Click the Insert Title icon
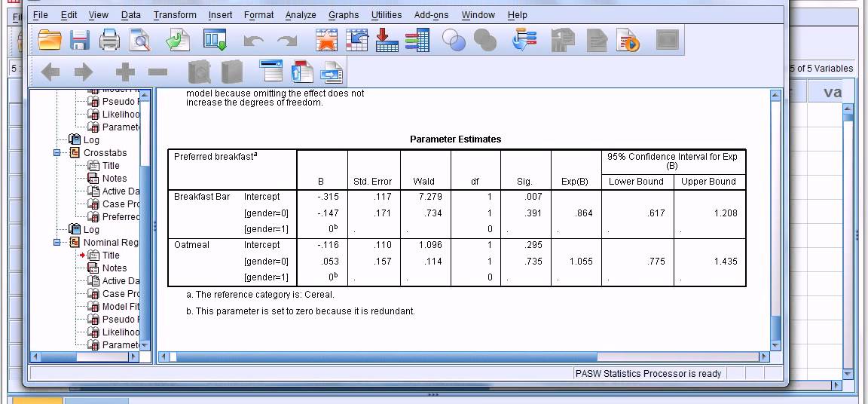Image resolution: width=868 pixels, height=404 pixels. point(302,72)
